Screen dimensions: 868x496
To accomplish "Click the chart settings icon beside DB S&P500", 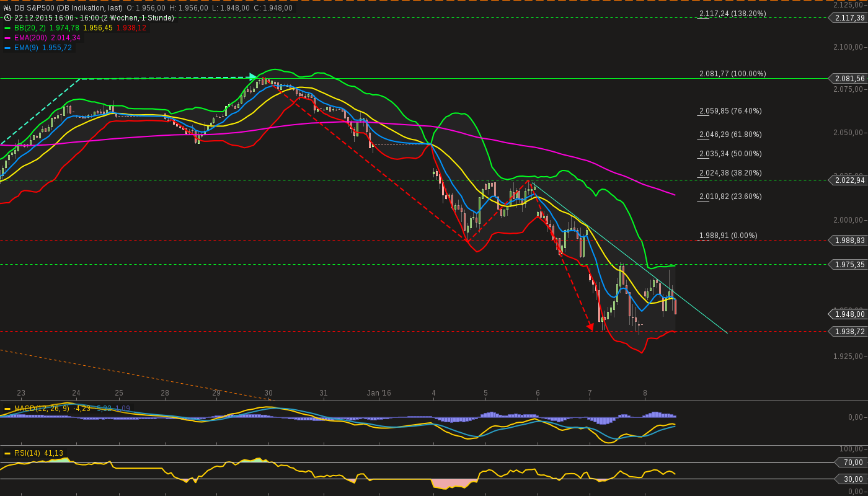I will click(7, 8).
